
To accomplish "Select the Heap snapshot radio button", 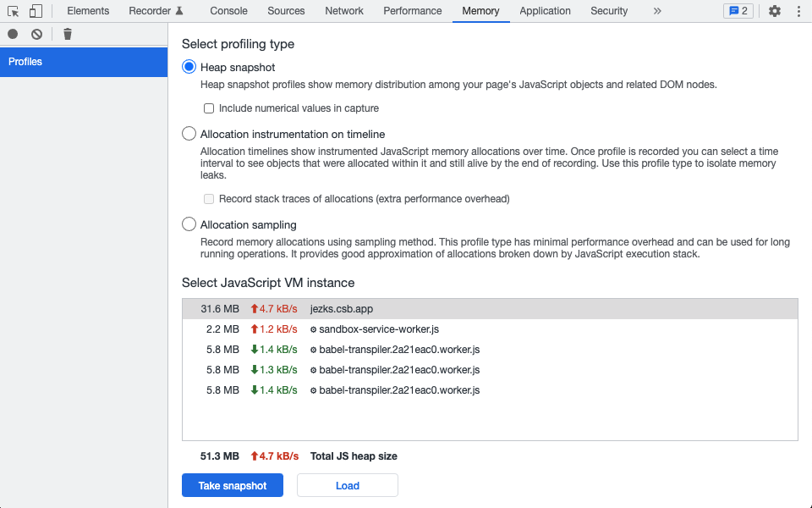I will (189, 67).
